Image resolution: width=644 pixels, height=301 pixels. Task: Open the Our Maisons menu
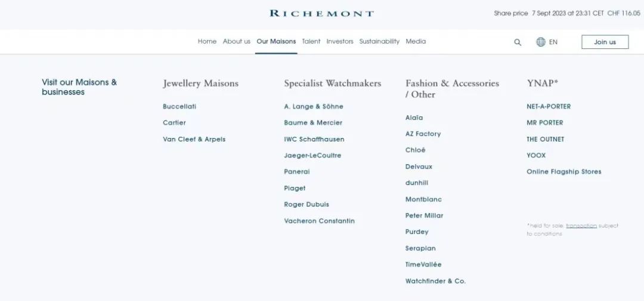point(276,41)
